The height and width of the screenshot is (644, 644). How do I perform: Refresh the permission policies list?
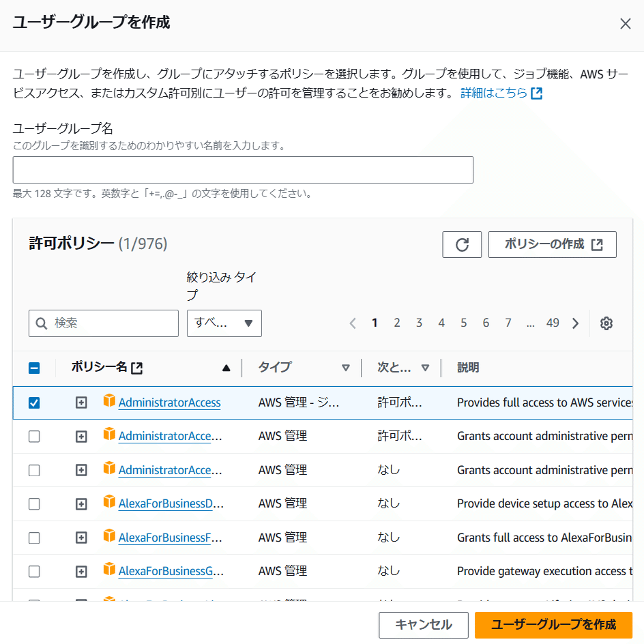[462, 244]
